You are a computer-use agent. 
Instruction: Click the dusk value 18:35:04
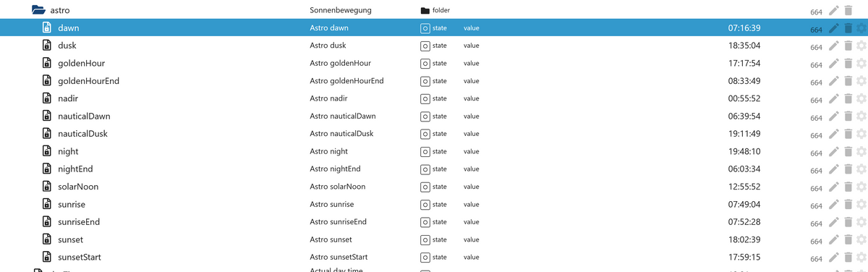(744, 46)
